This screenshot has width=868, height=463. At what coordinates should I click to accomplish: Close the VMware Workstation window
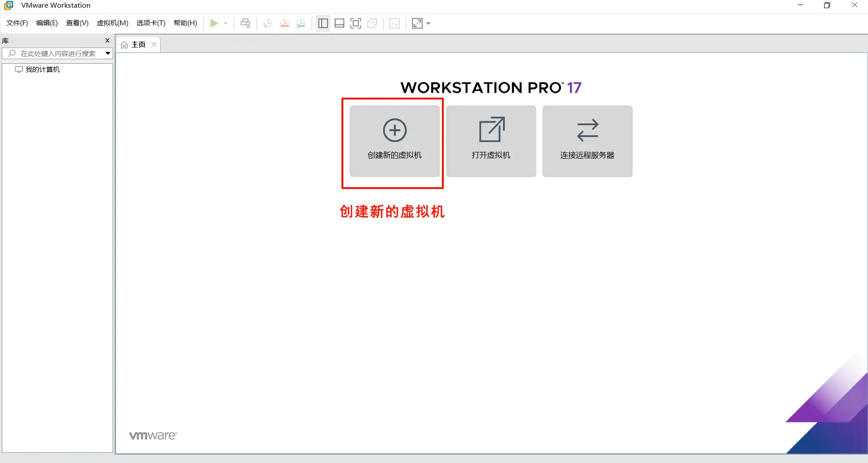coord(854,5)
